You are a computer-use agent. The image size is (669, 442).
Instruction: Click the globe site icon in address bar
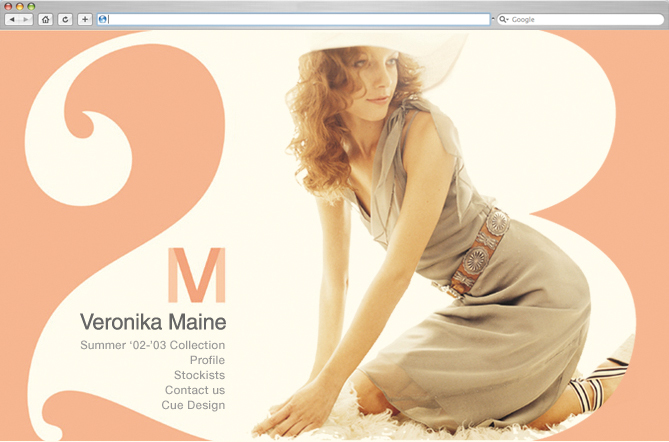click(x=103, y=19)
